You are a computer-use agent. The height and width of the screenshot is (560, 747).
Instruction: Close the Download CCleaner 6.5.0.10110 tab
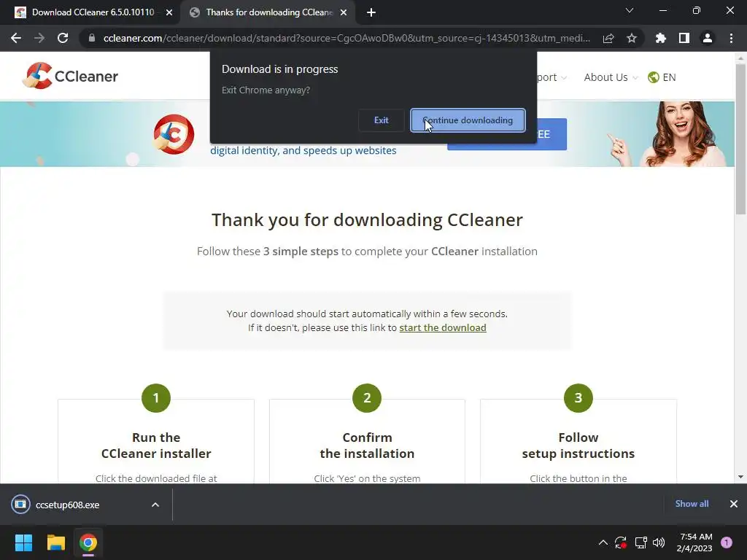(169, 12)
